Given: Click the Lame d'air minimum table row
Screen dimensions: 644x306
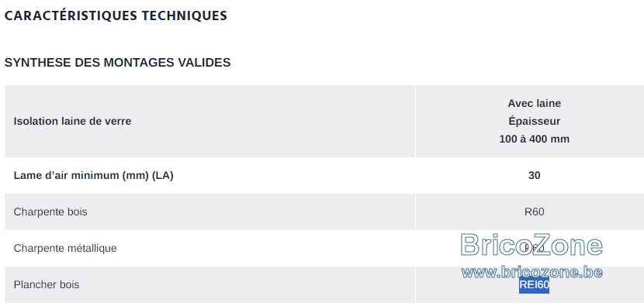Looking at the screenshot, I should (x=324, y=176).
